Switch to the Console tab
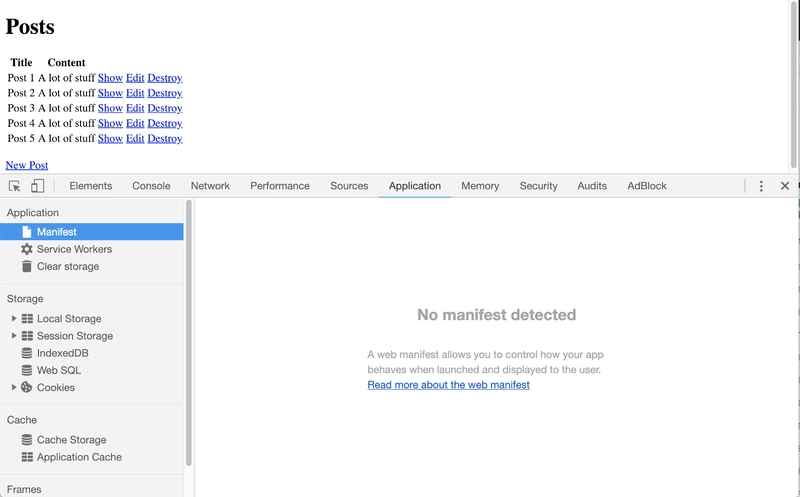The image size is (800, 497). pyautogui.click(x=151, y=186)
